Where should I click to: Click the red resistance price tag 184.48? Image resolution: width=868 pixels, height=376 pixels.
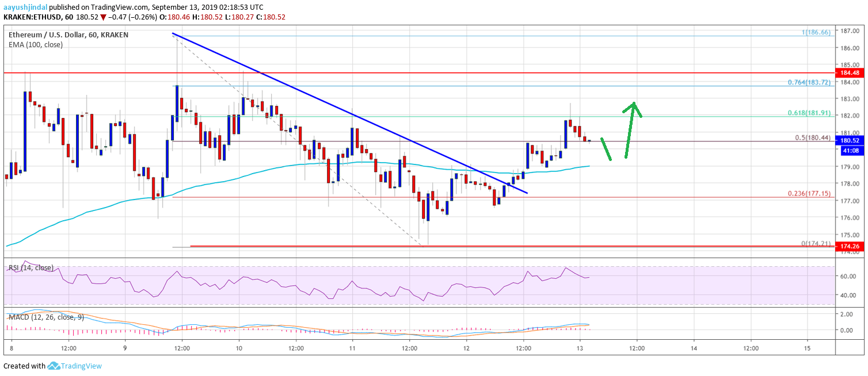point(850,73)
